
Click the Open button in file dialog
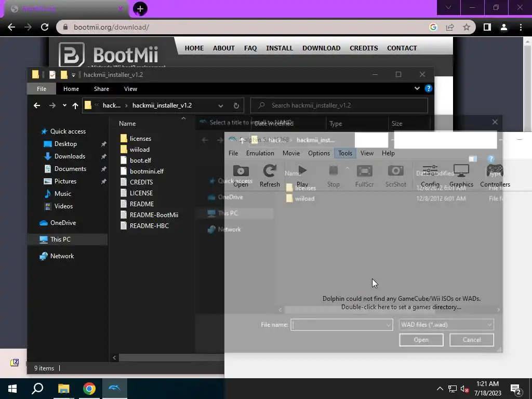(421, 340)
